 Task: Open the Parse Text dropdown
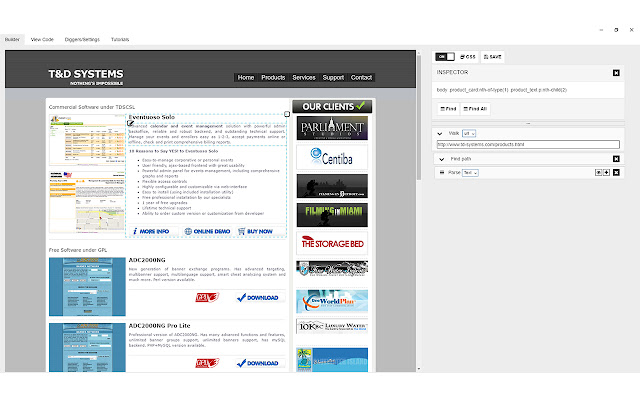[470, 173]
